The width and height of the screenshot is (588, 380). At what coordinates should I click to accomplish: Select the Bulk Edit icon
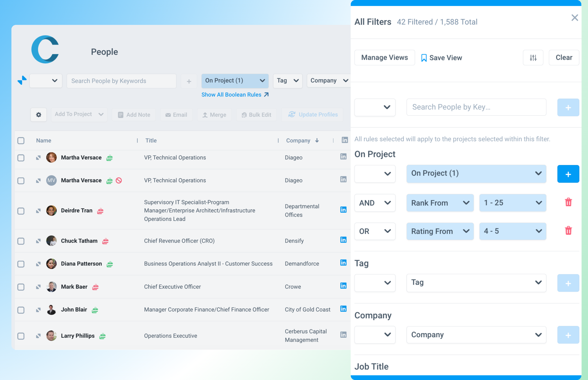tap(244, 114)
